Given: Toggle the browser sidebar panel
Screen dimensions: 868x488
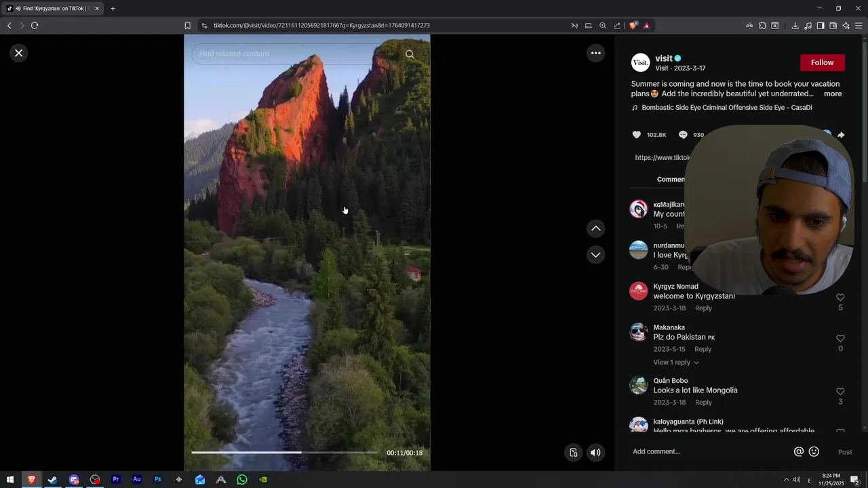Looking at the screenshot, I should (x=821, y=26).
